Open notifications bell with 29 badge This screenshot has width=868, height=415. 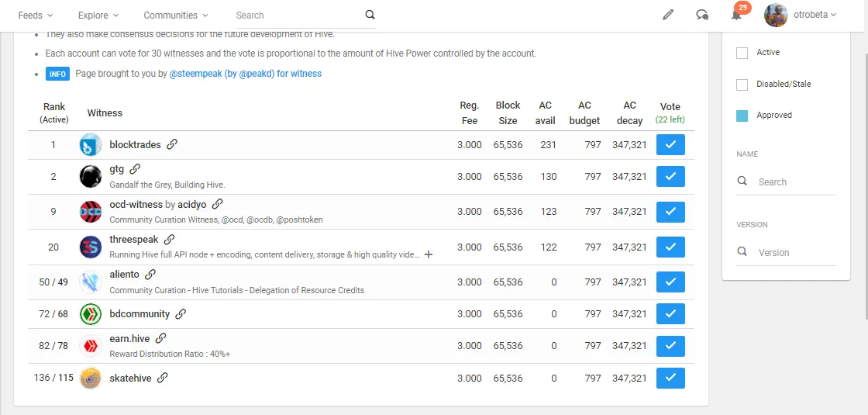pyautogui.click(x=737, y=13)
